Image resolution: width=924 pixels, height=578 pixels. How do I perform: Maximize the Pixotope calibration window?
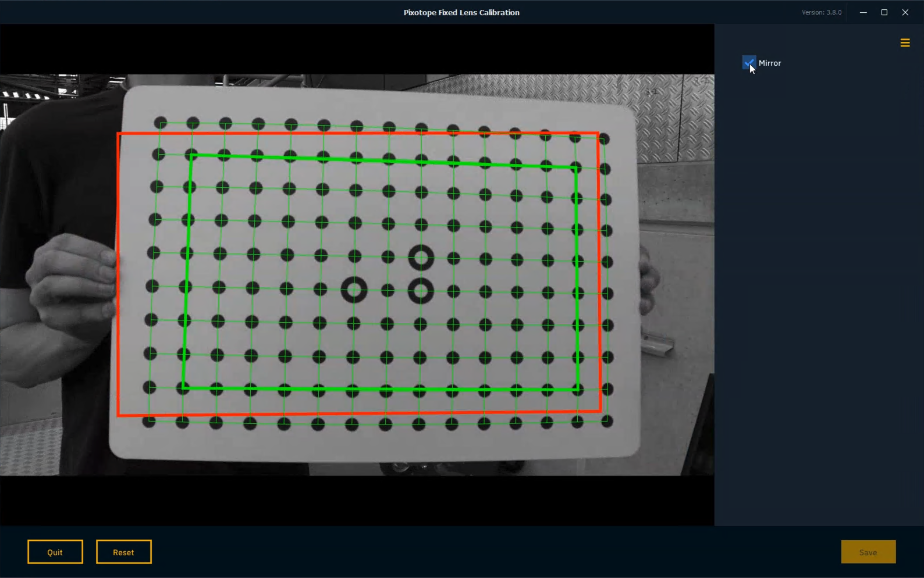884,12
